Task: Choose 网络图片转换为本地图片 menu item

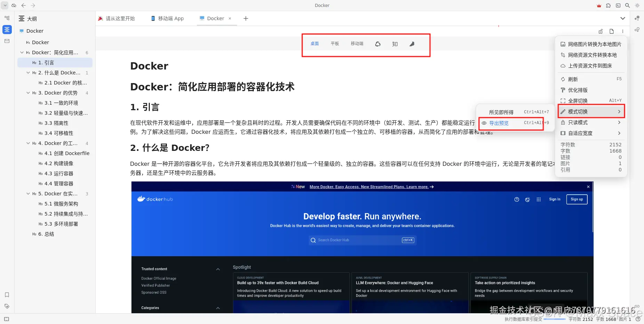Action: (591, 44)
